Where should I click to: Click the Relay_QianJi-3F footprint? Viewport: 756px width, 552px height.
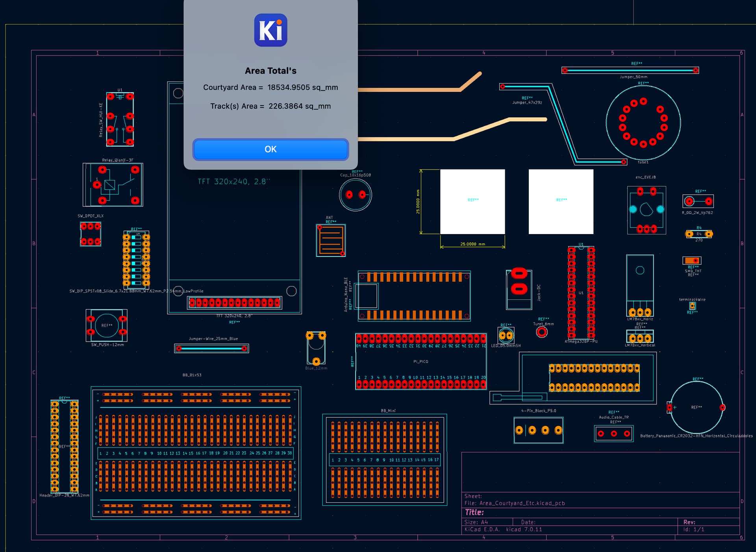113,185
